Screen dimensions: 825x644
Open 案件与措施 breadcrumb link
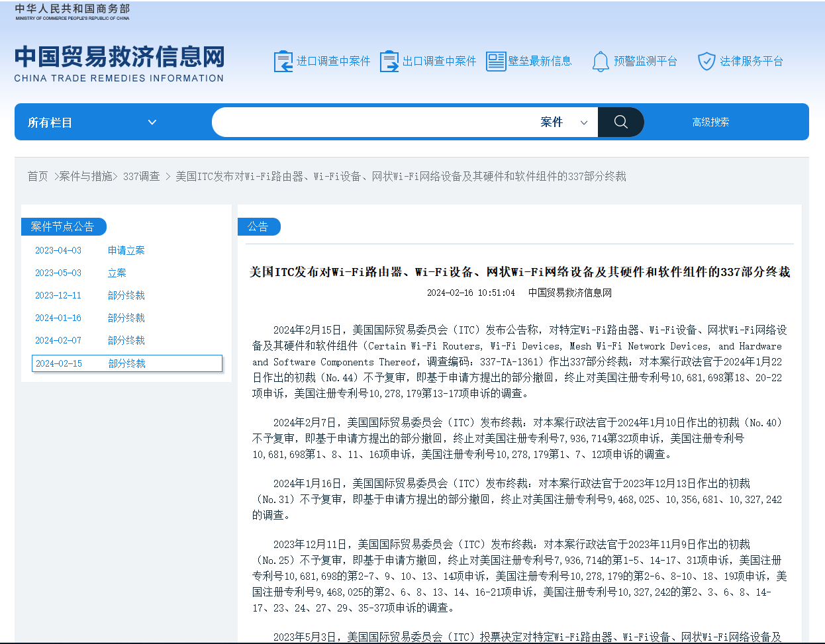click(x=85, y=176)
